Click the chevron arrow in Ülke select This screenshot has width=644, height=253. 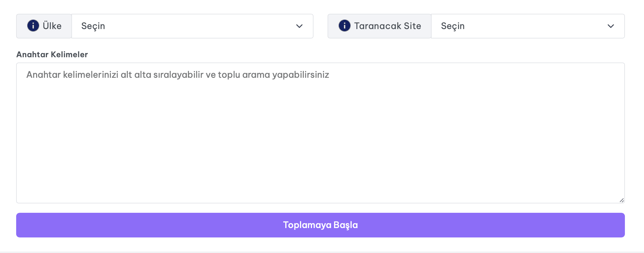tap(299, 26)
